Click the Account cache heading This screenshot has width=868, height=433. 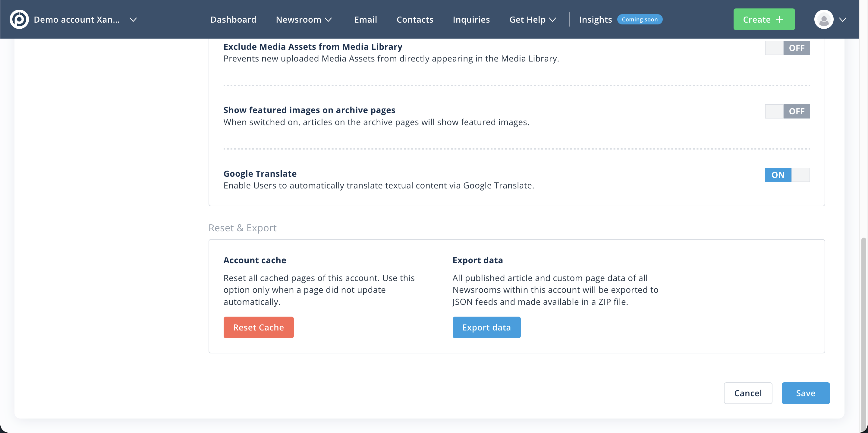(x=255, y=260)
